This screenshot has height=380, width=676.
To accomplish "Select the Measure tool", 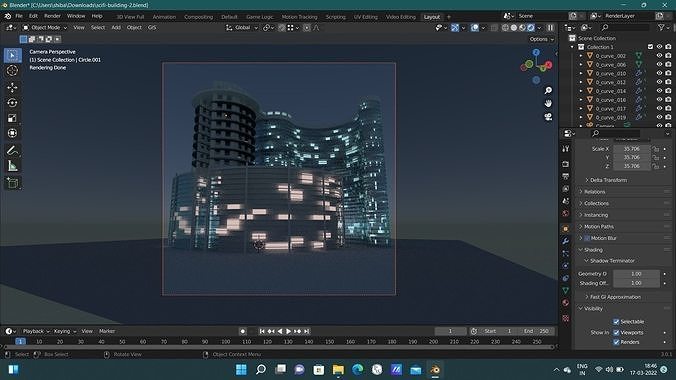I will pyautogui.click(x=13, y=166).
